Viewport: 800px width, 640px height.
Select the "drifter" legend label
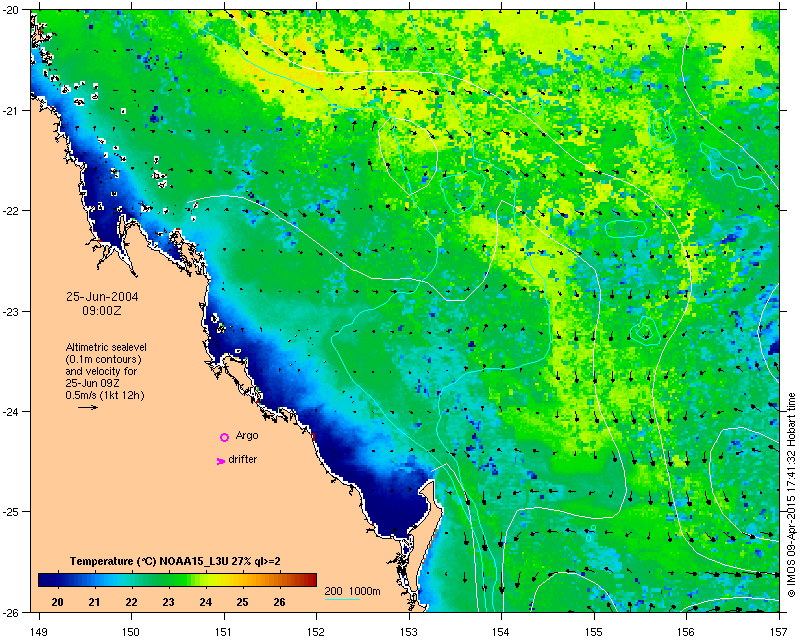pyautogui.click(x=243, y=459)
